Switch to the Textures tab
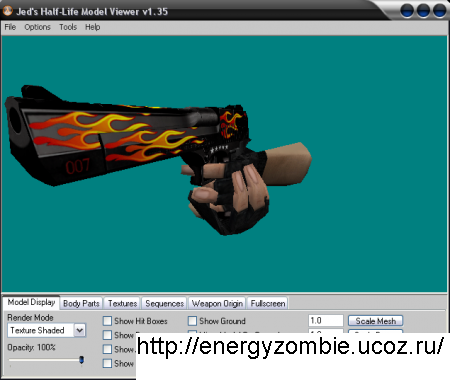Screen dimensions: 450x380 coord(122,303)
